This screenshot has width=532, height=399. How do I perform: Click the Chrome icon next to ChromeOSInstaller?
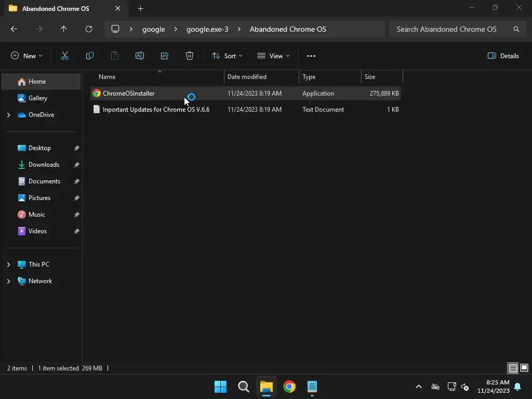click(x=97, y=94)
